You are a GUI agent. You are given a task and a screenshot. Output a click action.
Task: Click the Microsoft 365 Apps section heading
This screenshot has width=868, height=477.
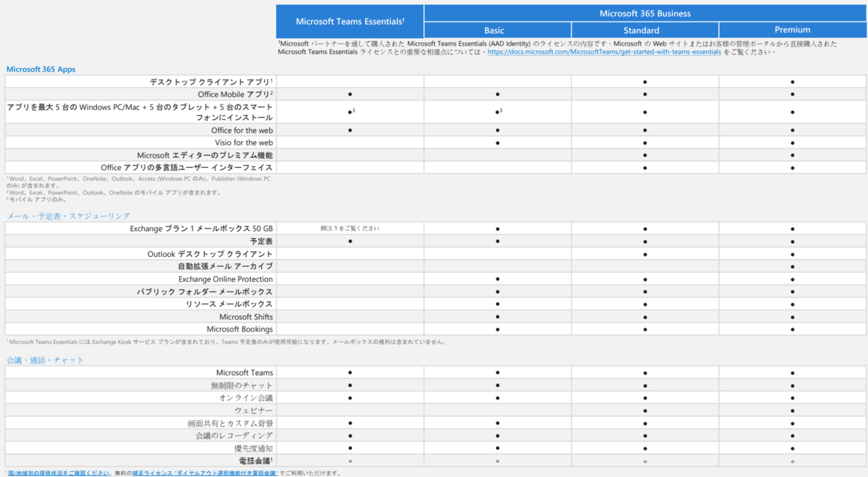(x=41, y=69)
